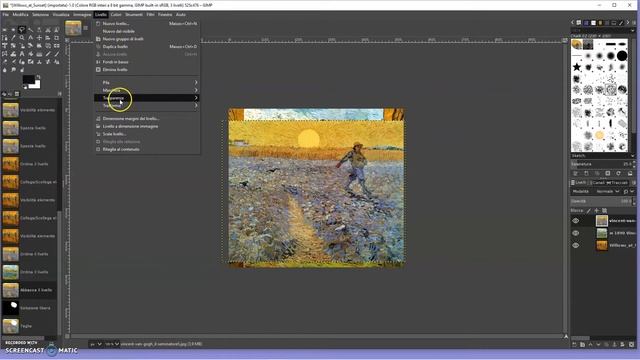This screenshot has width=640, height=360.
Task: Choose Nuovo livello from the Livello menu
Action: 147,24
